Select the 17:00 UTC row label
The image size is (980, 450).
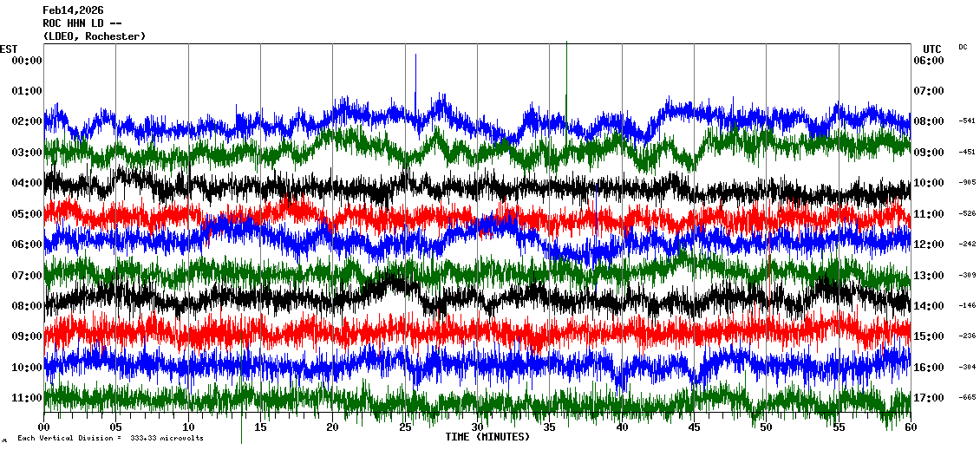pos(929,398)
